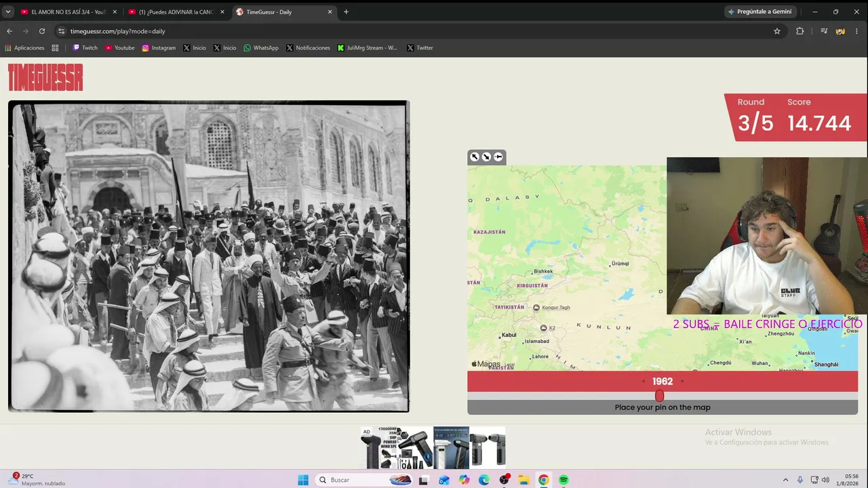Viewport: 868px width, 488px height.
Task: View site information icon in address bar
Action: tap(62, 31)
